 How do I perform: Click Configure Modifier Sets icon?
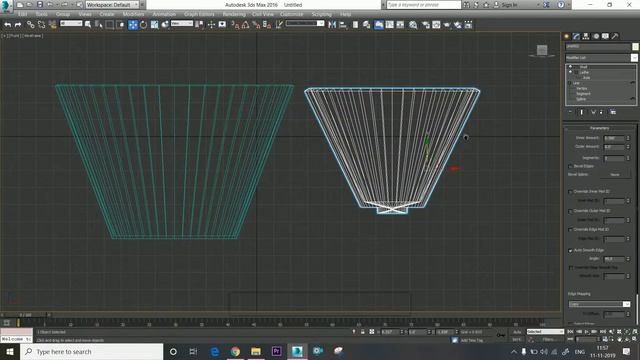click(x=613, y=112)
